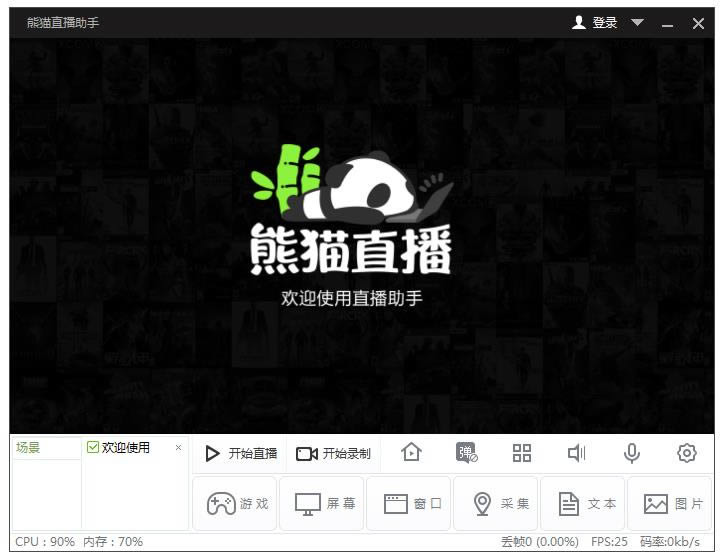
Task: Select the 场景 scenes tab
Action: click(x=29, y=448)
